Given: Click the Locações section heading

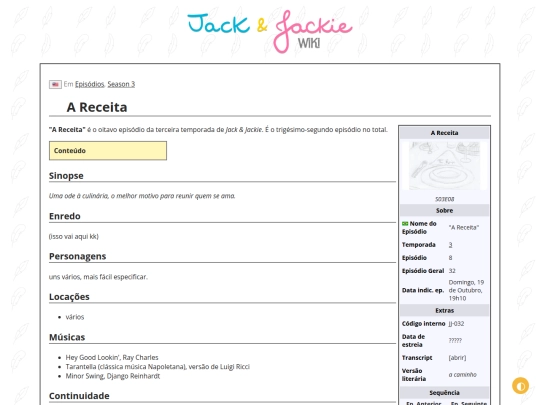Looking at the screenshot, I should (69, 297).
